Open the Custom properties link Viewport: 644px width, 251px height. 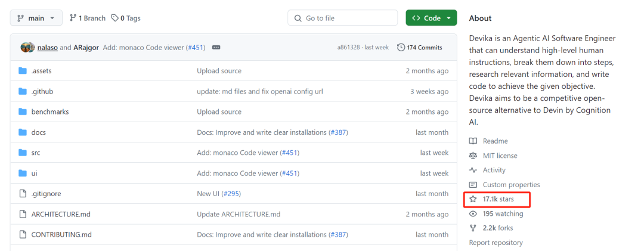[512, 185]
